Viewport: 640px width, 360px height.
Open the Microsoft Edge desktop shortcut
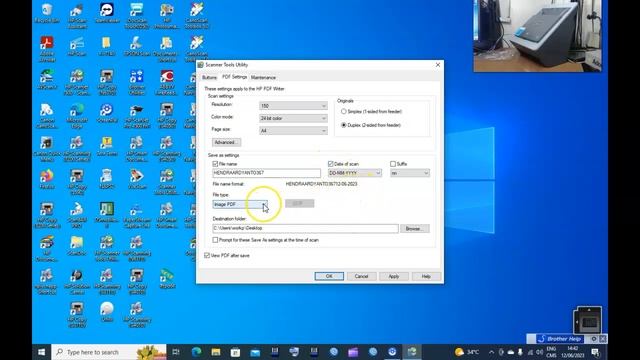[x=77, y=114]
